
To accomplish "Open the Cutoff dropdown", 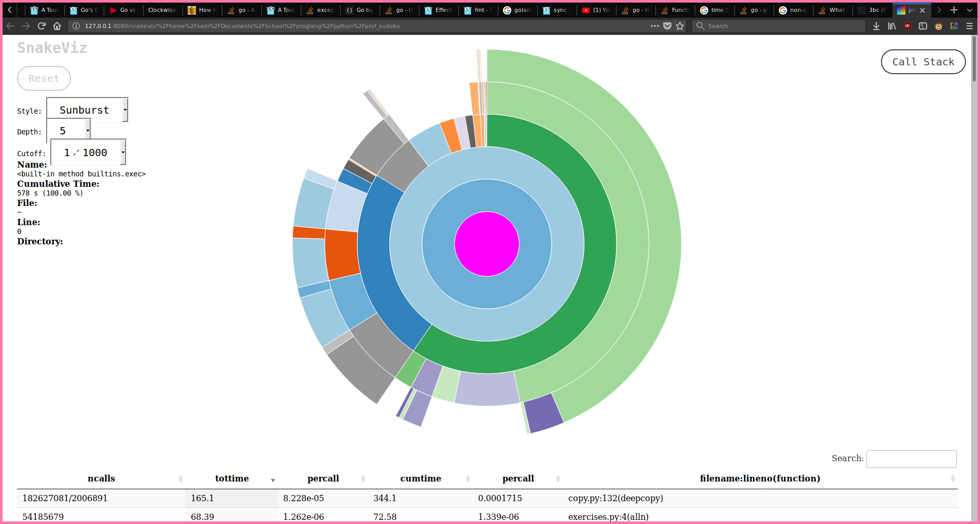I will click(x=88, y=153).
